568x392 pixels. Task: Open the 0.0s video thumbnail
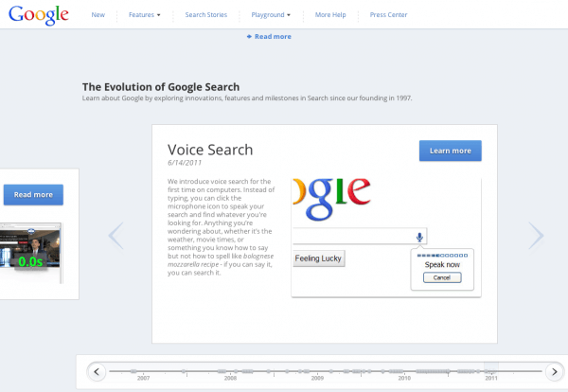[x=30, y=253]
